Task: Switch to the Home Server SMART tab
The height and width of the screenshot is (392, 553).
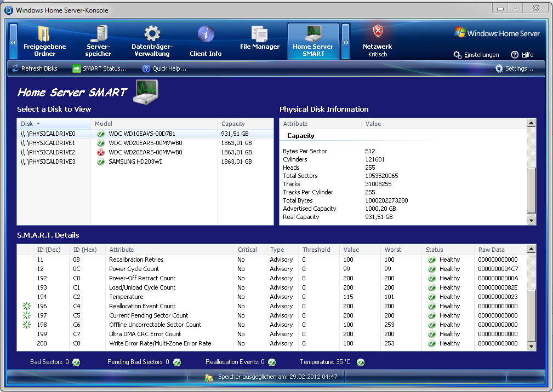Action: 313,41
